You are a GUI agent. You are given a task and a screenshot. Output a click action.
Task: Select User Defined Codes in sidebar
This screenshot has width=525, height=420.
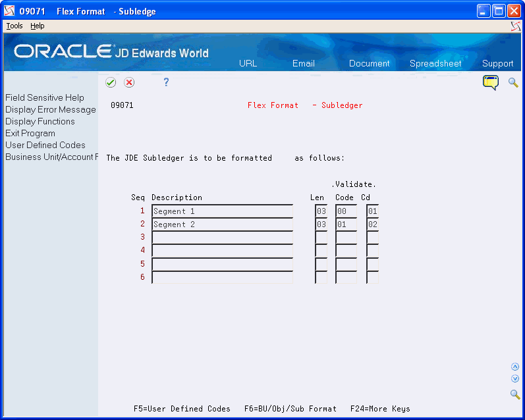click(x=45, y=145)
